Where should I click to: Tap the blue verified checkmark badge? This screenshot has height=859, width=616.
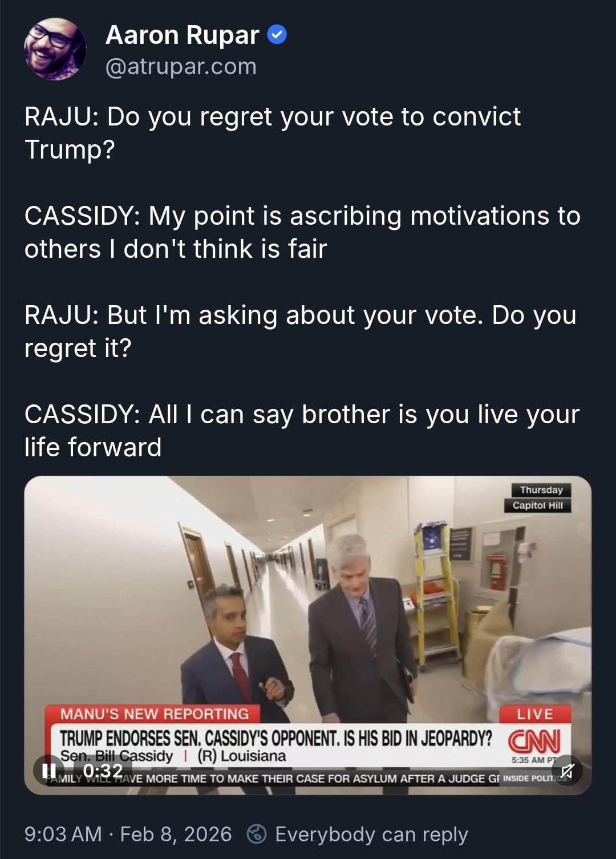point(277,35)
